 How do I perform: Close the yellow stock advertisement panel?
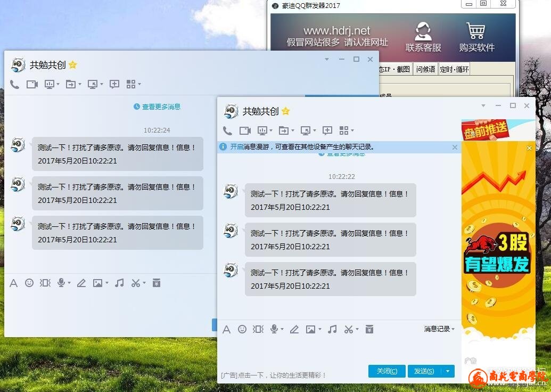[529, 149]
